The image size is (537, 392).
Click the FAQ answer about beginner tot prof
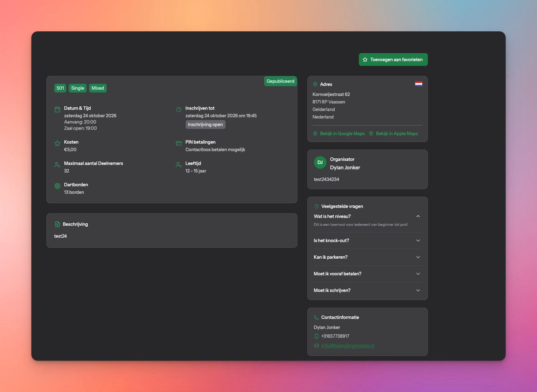click(361, 225)
